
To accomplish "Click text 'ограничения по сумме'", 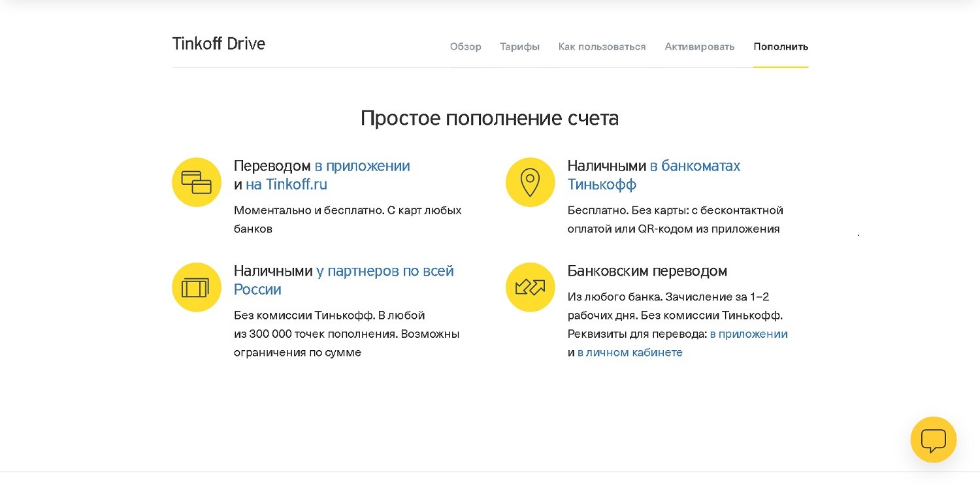I will (x=297, y=353).
